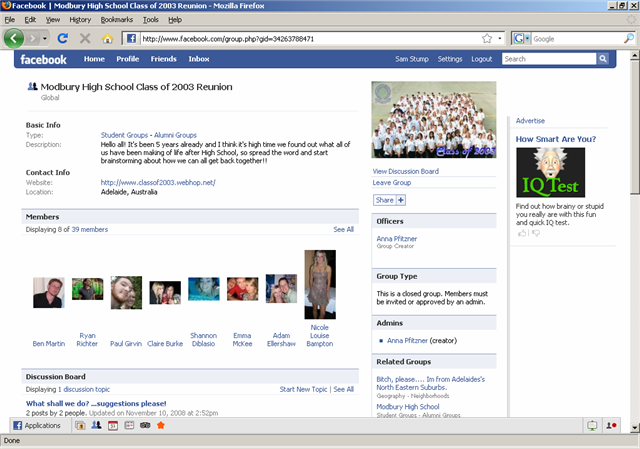The image size is (640, 449).
Task: Click the Firefox forward arrow button
Action: [x=33, y=38]
